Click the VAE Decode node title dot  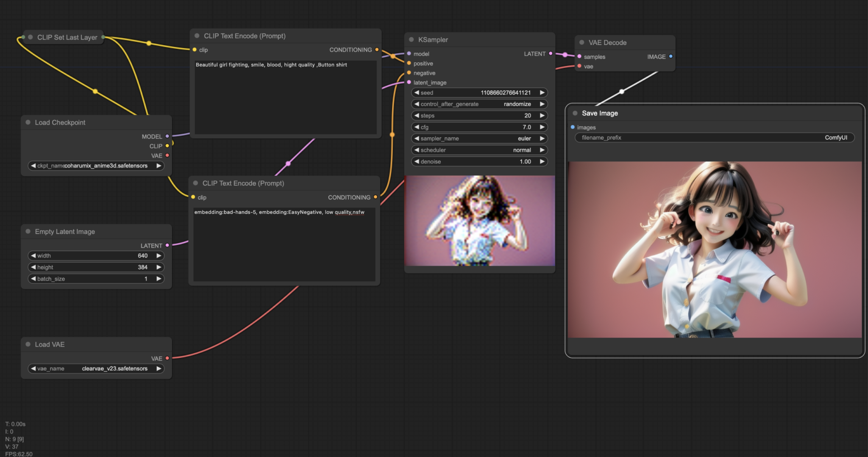pos(581,42)
